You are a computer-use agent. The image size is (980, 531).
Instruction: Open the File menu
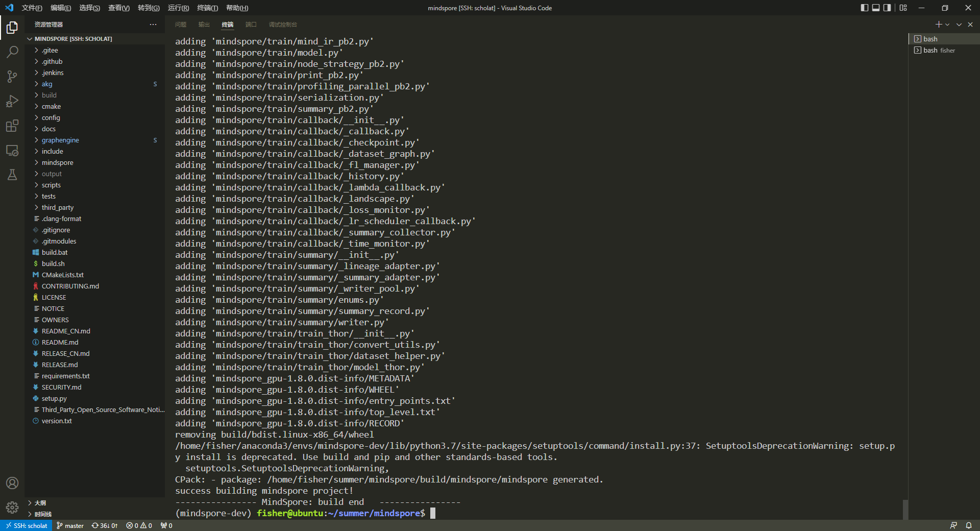point(32,8)
